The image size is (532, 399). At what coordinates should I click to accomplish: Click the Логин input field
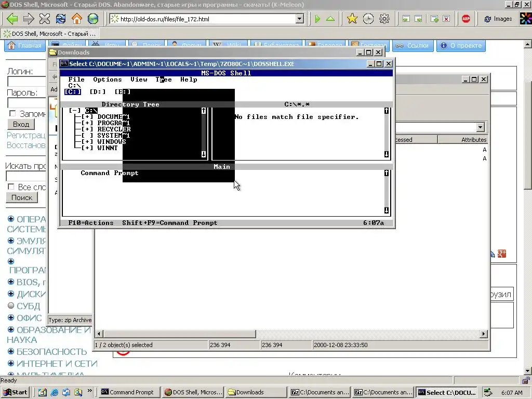coord(26,82)
